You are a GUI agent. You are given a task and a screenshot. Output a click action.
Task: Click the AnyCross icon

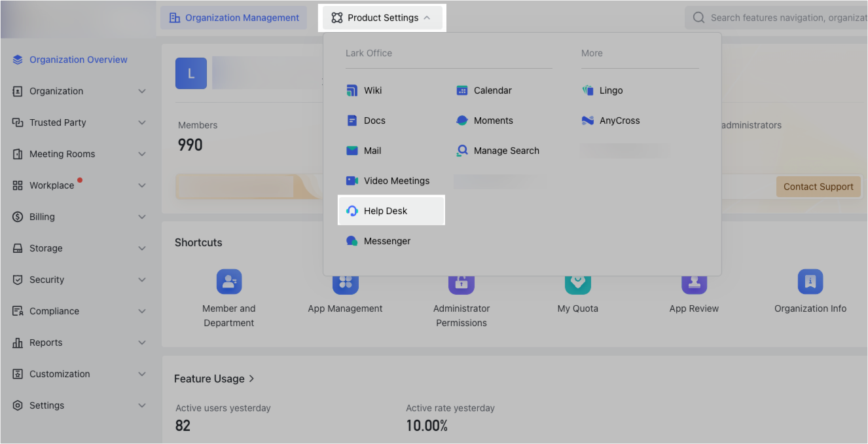coord(588,120)
